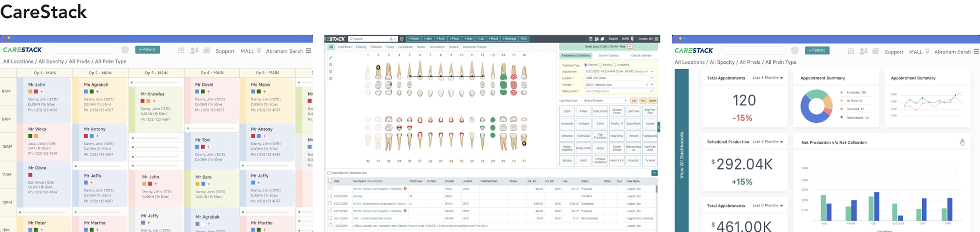
Task: Click info circle tool in chart sidebar
Action: tap(331, 64)
